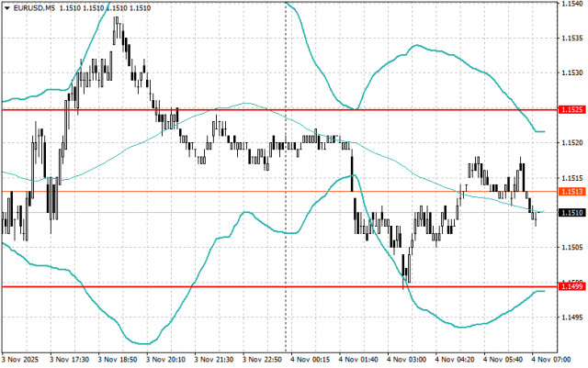Click the 3 Nov 2025 date label
Viewport: 588px width, 368px height.
20,360
